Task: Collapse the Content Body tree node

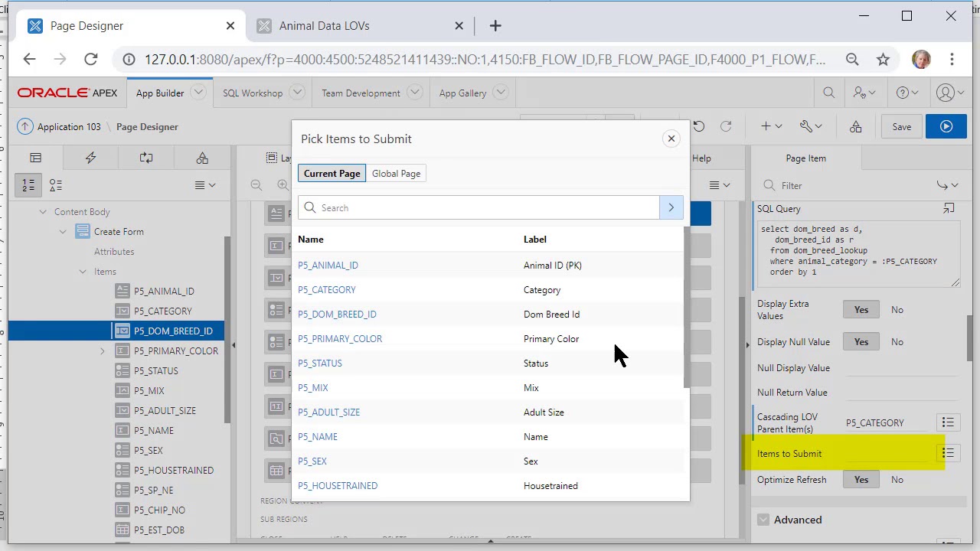Action: coord(43,212)
